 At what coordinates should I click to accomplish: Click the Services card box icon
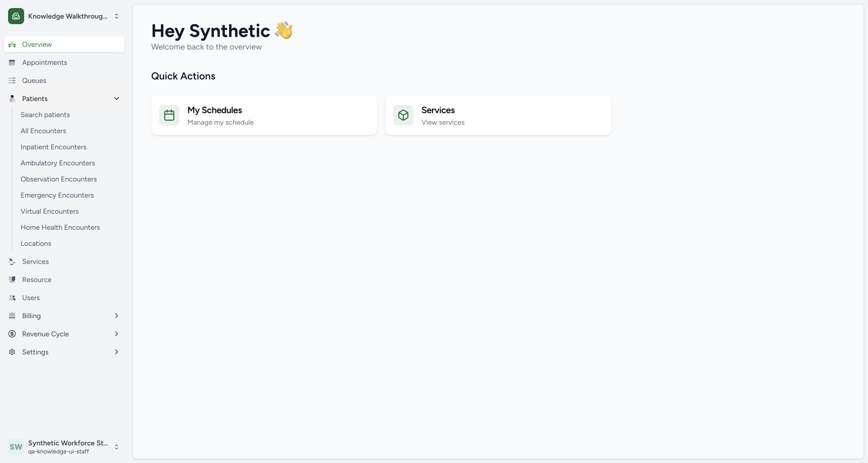[x=403, y=115]
